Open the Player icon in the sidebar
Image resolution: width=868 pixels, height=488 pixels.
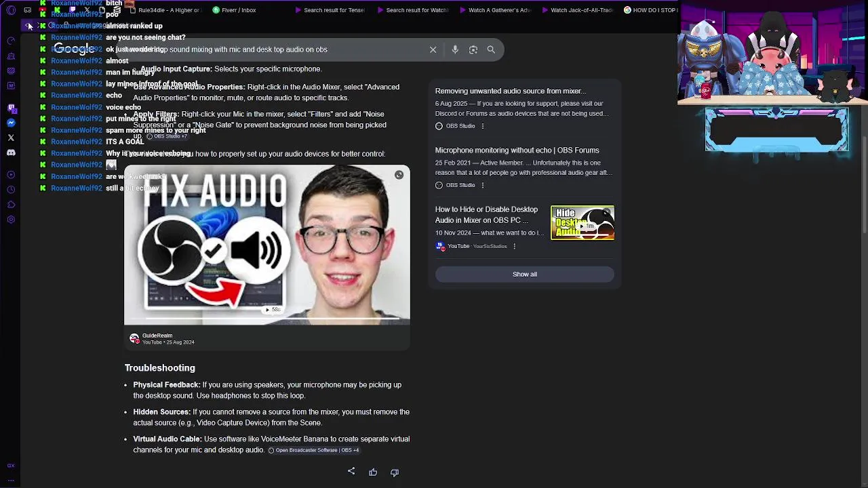(x=11, y=175)
